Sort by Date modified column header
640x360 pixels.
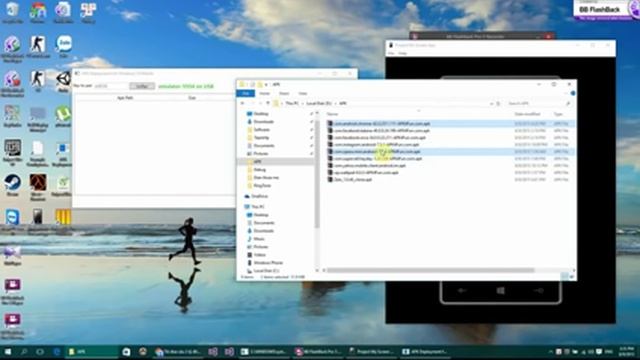[527, 114]
